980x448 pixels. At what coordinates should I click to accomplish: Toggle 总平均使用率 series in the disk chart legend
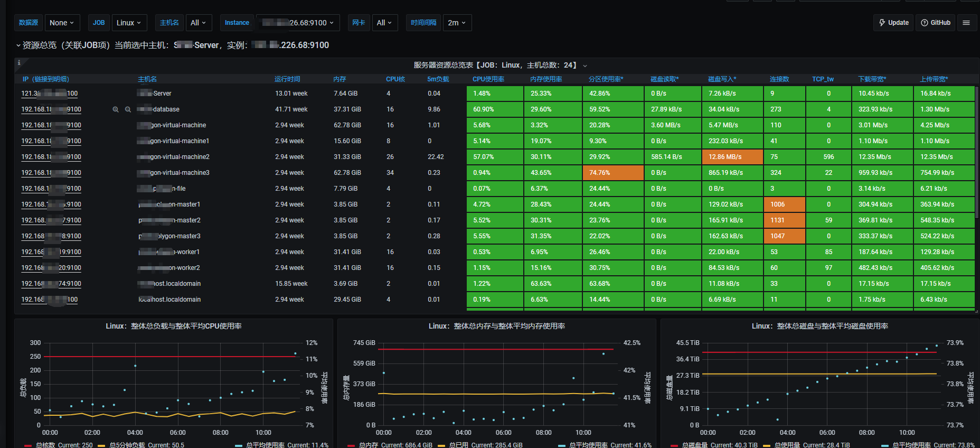click(x=911, y=445)
